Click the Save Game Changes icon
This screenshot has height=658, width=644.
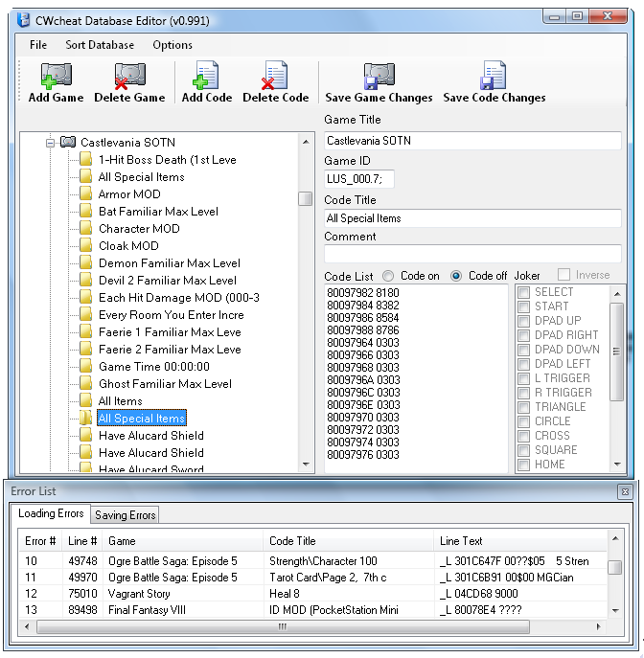coord(379,76)
